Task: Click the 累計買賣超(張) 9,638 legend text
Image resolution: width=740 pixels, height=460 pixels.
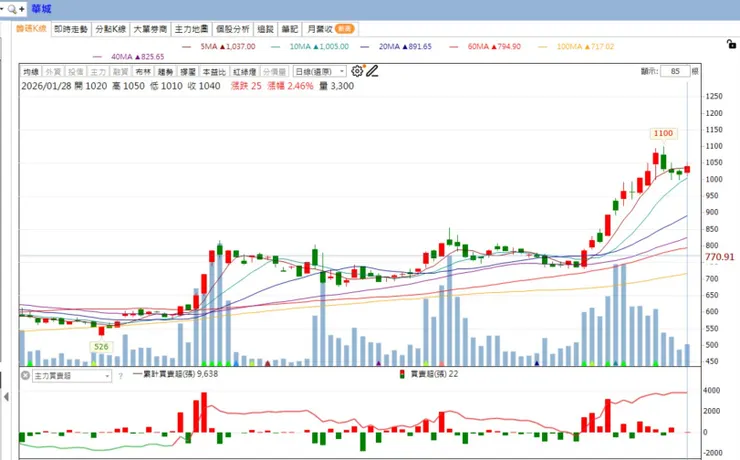Action: pos(180,374)
